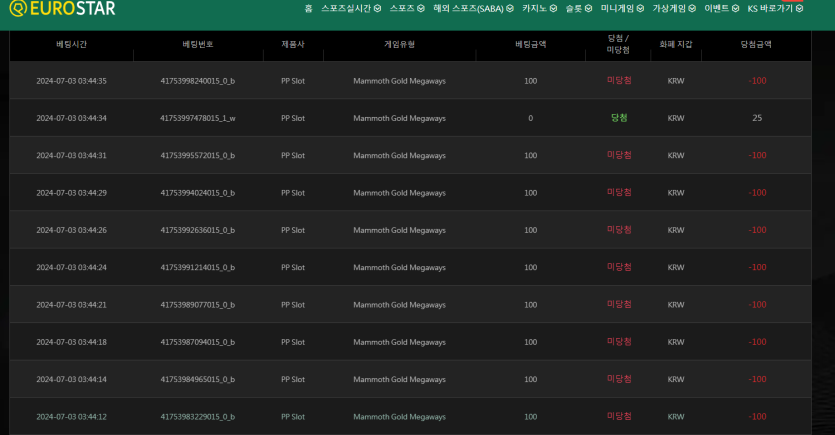Select bet time 2024-07-03 03:44:12
This screenshot has height=435, width=835.
(x=71, y=416)
